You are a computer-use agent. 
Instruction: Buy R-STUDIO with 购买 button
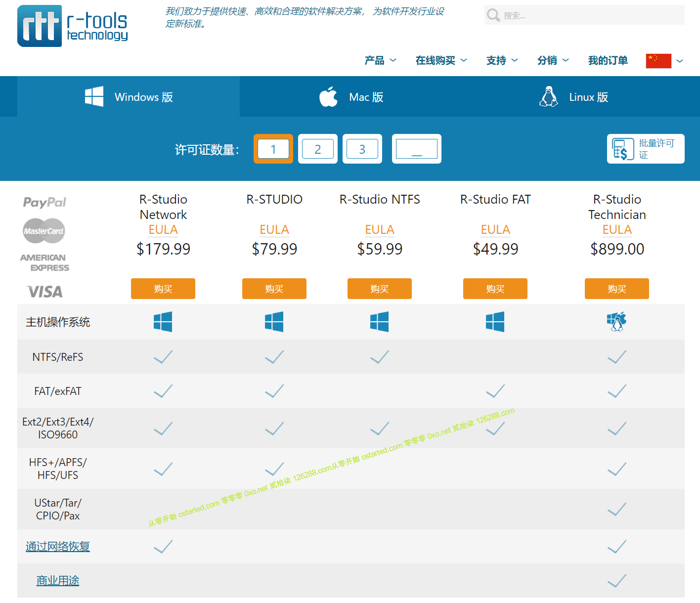point(274,289)
